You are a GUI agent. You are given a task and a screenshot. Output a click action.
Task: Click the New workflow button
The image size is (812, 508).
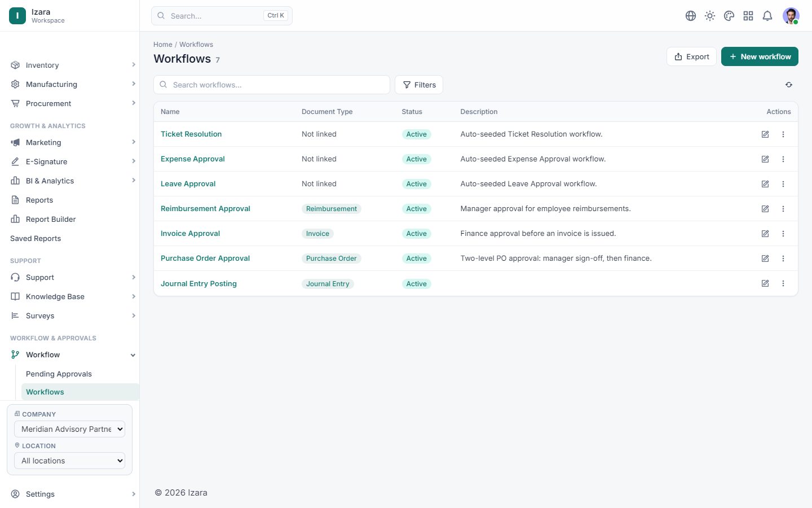tap(760, 56)
